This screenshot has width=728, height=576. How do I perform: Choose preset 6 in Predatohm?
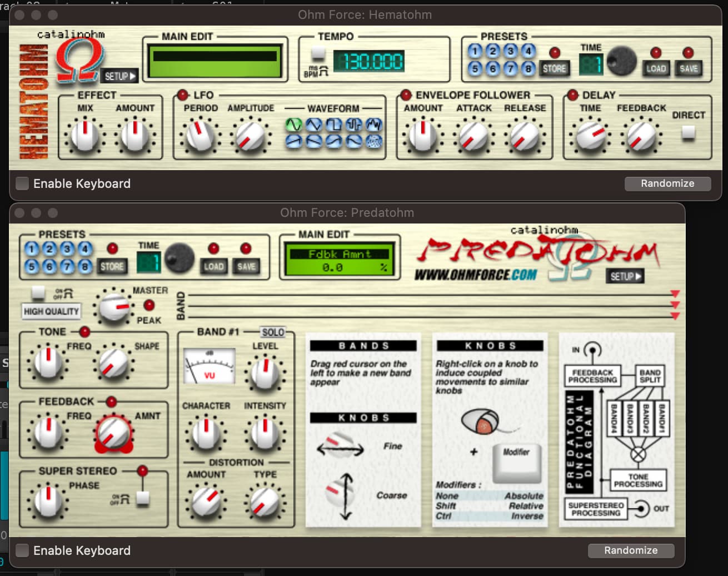click(49, 266)
